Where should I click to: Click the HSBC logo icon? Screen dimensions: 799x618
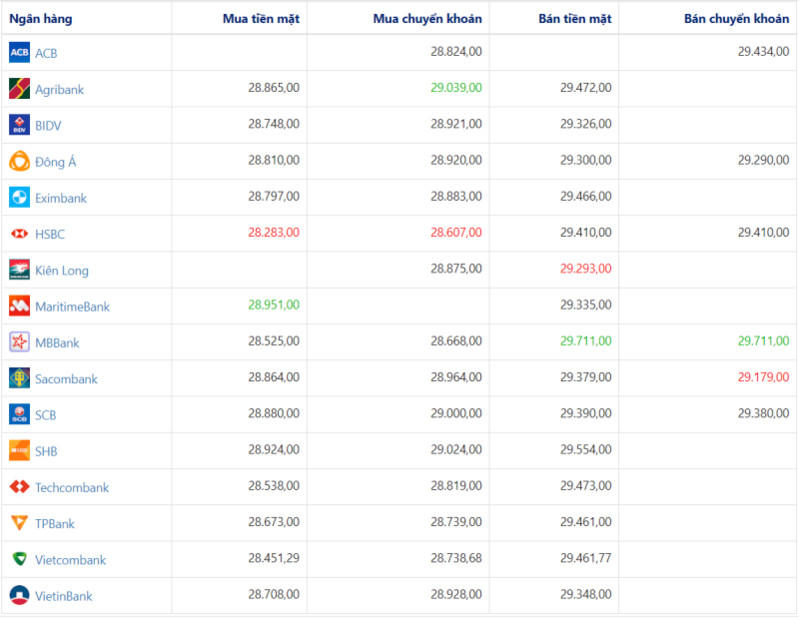tap(19, 234)
